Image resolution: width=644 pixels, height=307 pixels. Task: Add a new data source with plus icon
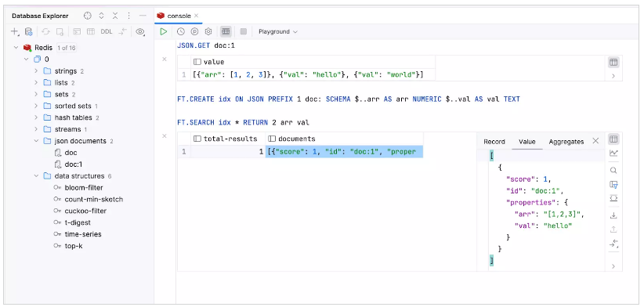click(15, 31)
